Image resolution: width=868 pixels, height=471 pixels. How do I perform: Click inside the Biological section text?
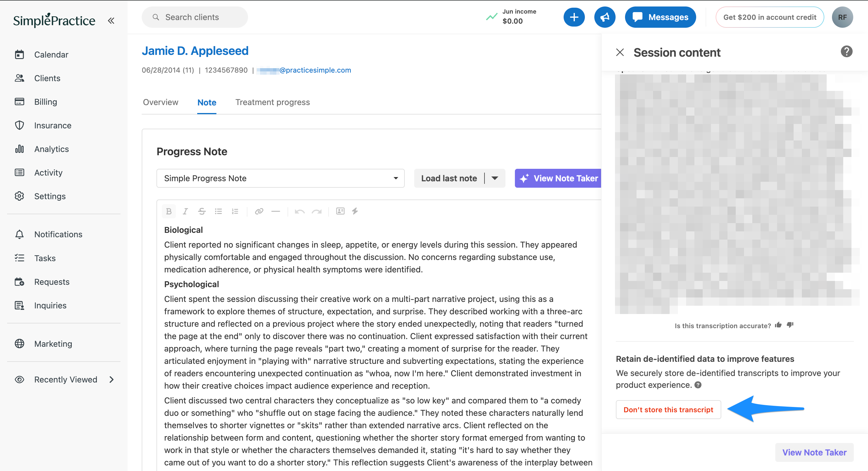(x=371, y=257)
